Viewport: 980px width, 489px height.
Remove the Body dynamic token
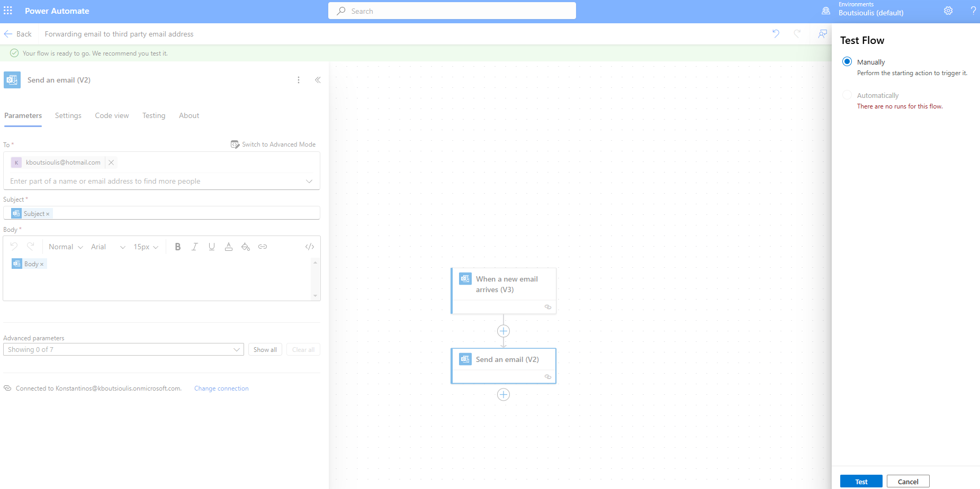pyautogui.click(x=42, y=265)
